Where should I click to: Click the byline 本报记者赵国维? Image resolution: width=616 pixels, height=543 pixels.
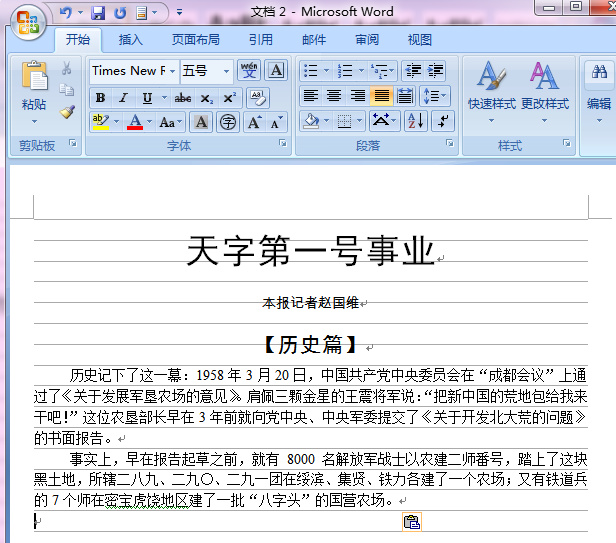pyautogui.click(x=310, y=303)
